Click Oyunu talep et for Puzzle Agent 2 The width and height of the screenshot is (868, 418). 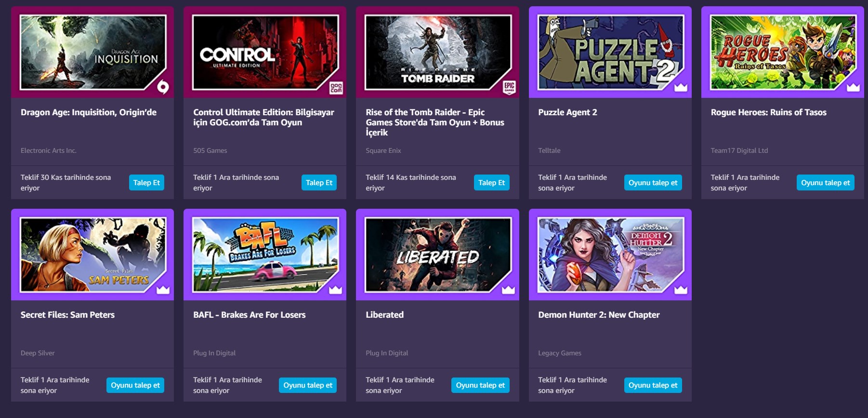pos(653,183)
